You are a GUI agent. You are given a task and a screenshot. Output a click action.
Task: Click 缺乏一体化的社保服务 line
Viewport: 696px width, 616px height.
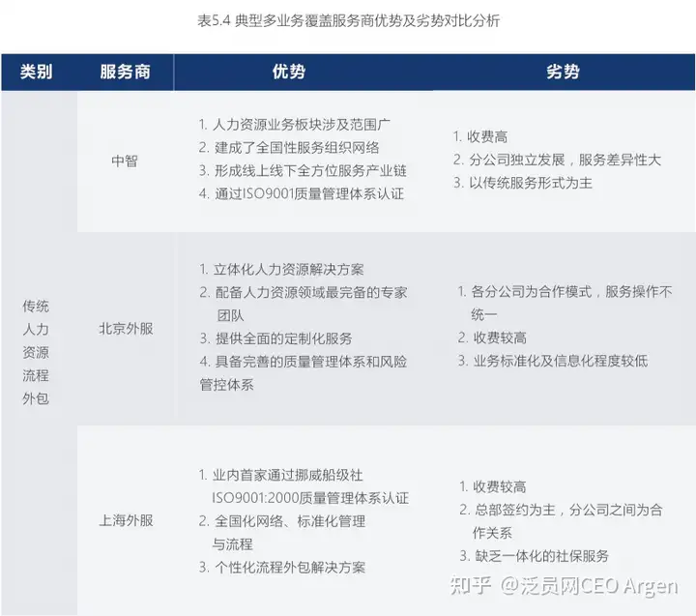click(x=534, y=556)
